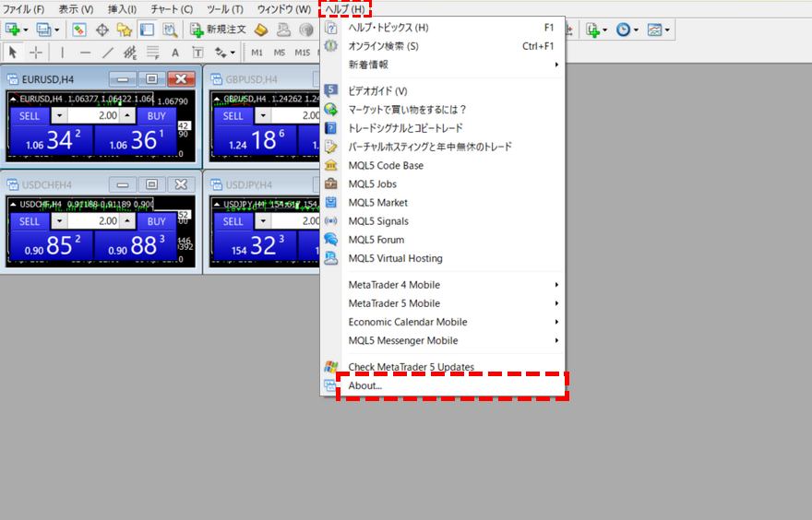Click SELL on the USDCHF chart
Viewport: 812px width, 520px height.
point(30,221)
